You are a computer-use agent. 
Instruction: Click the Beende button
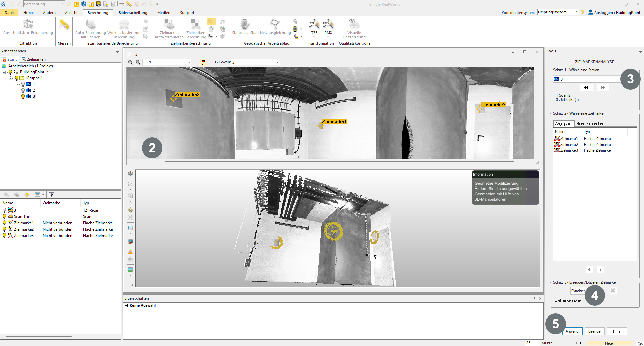tap(594, 331)
